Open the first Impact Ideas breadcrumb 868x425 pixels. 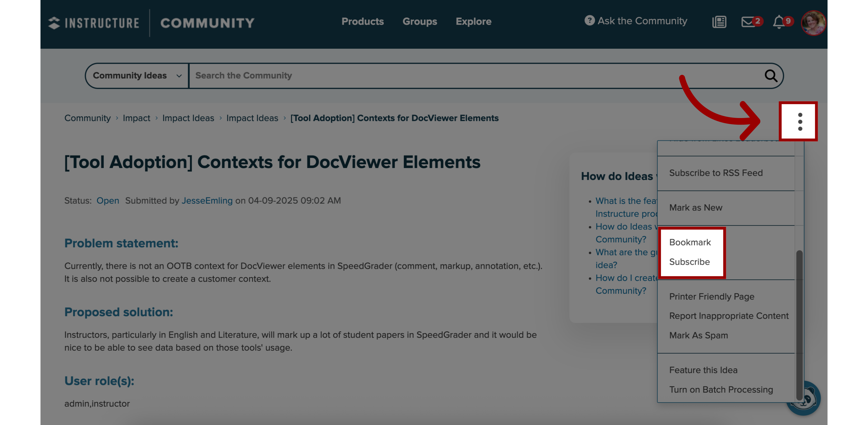coord(188,118)
